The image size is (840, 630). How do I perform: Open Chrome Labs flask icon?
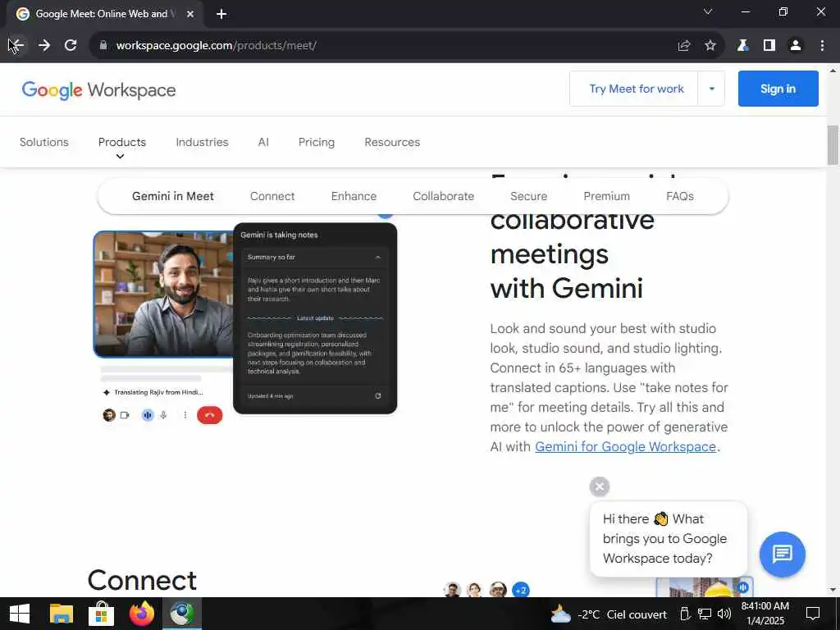point(742,46)
